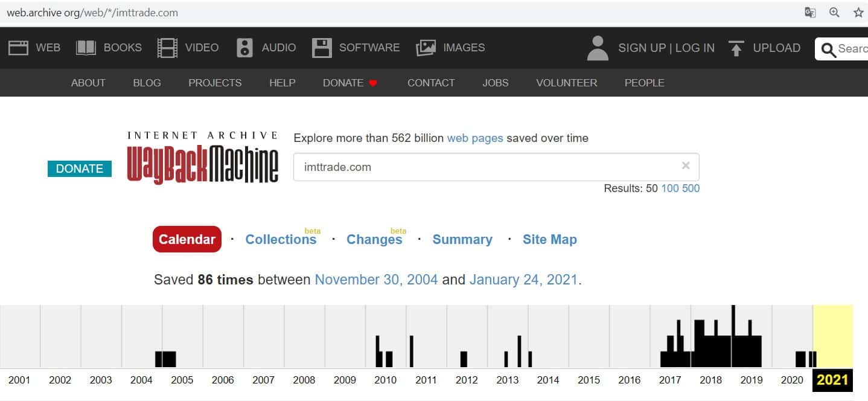Switch to the Summary tab
Viewport: 868px width, 401px height.
pos(462,239)
